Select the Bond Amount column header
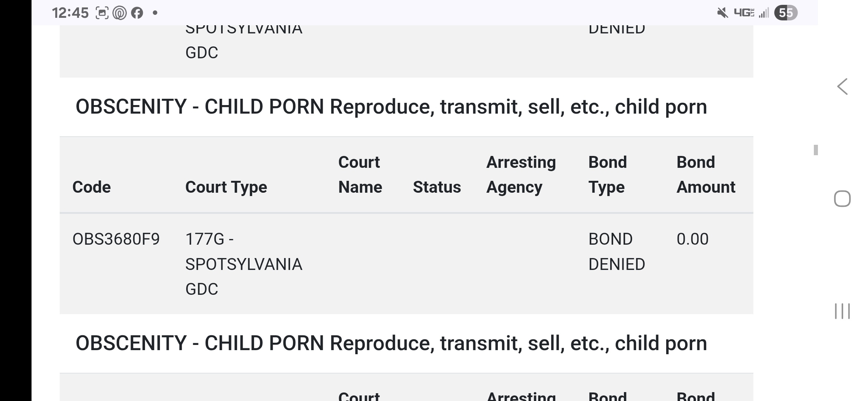Image resolution: width=868 pixels, height=401 pixels. click(x=706, y=175)
